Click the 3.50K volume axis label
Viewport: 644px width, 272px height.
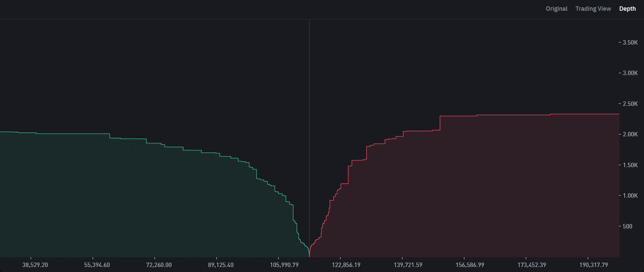pos(630,43)
